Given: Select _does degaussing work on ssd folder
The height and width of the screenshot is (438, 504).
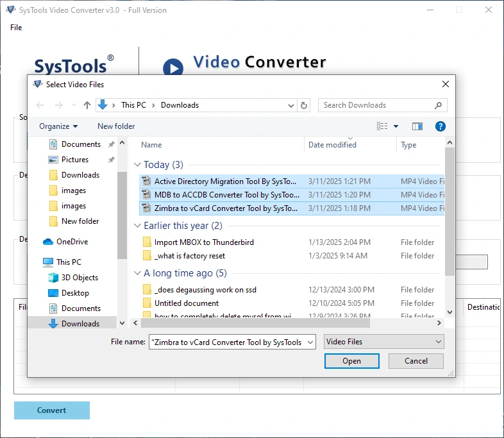Looking at the screenshot, I should [205, 290].
